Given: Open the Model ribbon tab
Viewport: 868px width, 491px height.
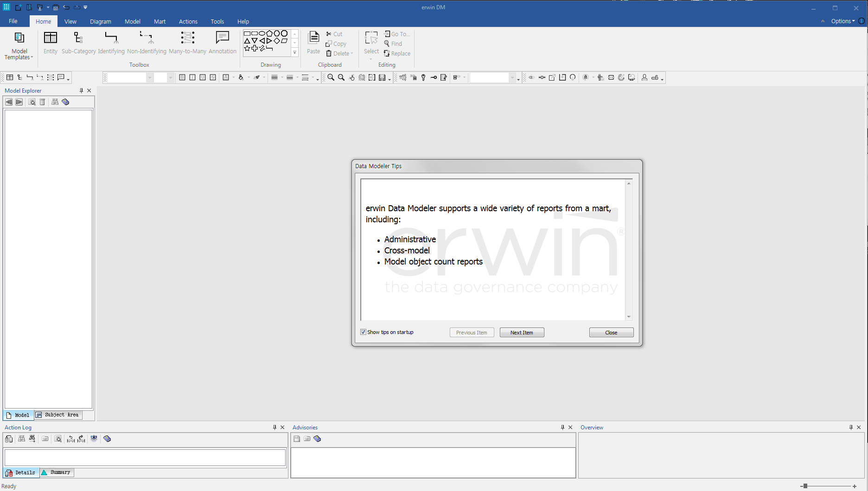Looking at the screenshot, I should click(133, 21).
